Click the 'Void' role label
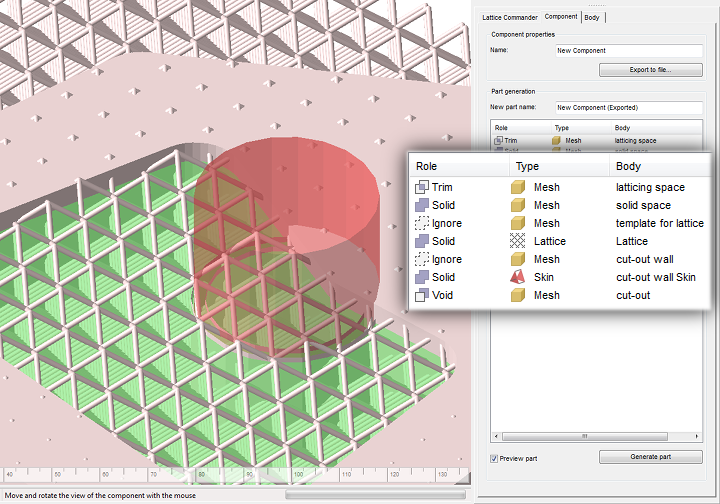 pos(442,295)
